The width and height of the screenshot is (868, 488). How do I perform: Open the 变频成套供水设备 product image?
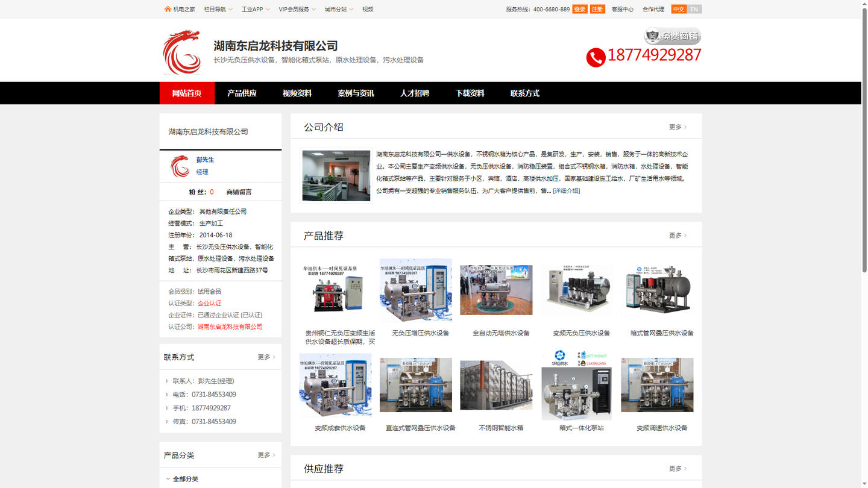335,386
